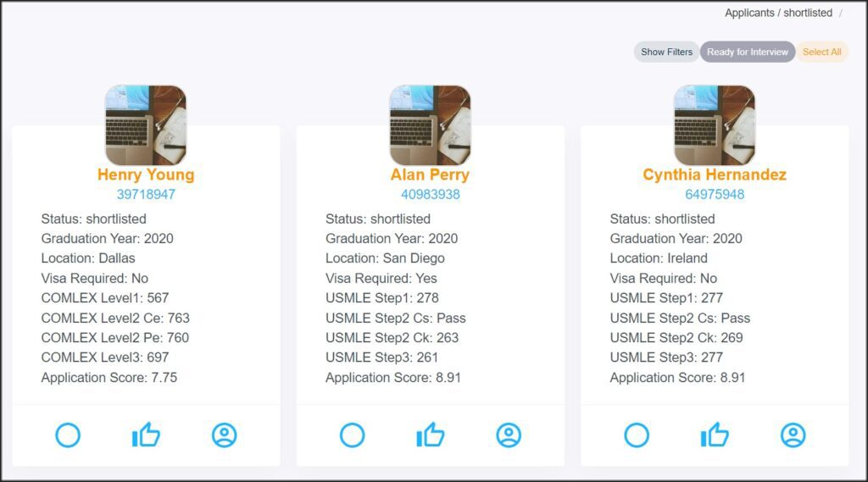868x482 pixels.
Task: Click Henry Young's 'Visa Required: No' text
Action: point(95,279)
